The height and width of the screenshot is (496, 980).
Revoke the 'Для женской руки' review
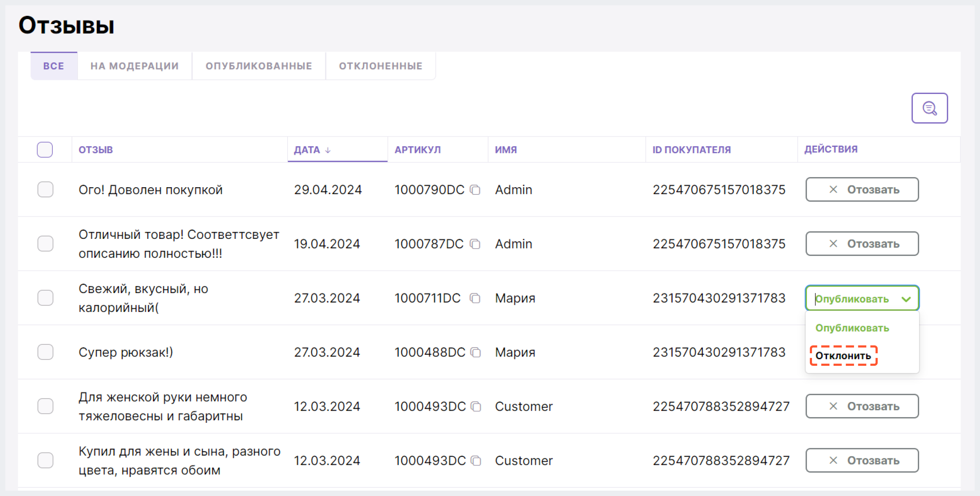tap(862, 406)
